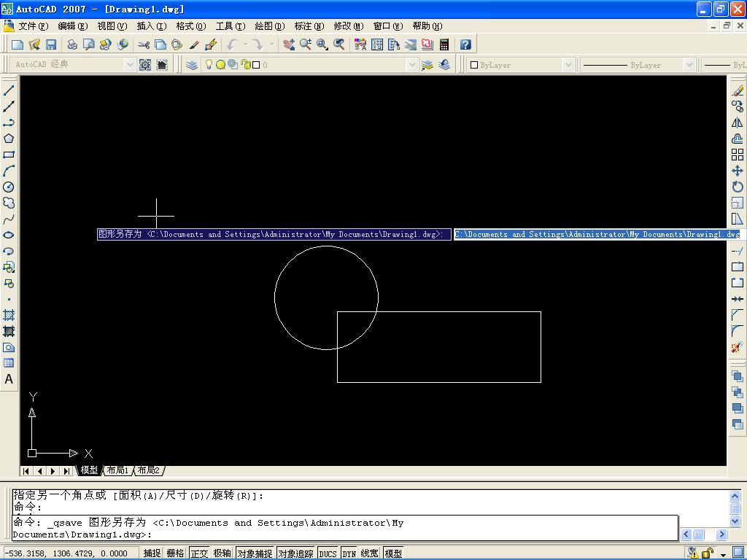Open the 编辑(E) menu
This screenshot has width=747, height=560.
[x=73, y=26]
